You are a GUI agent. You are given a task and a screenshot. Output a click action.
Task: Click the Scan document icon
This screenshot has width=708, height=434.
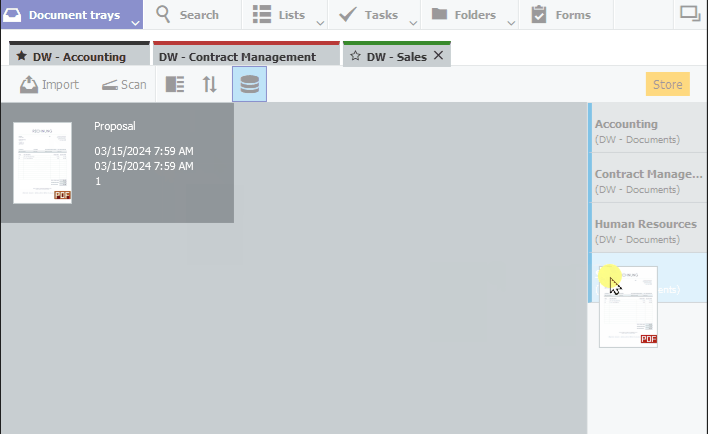click(x=109, y=85)
